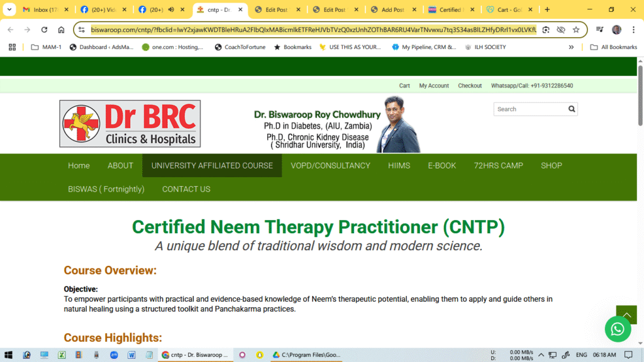
Task: Open UNIVERSITY AFFILIATED COURSE menu
Action: 212,166
